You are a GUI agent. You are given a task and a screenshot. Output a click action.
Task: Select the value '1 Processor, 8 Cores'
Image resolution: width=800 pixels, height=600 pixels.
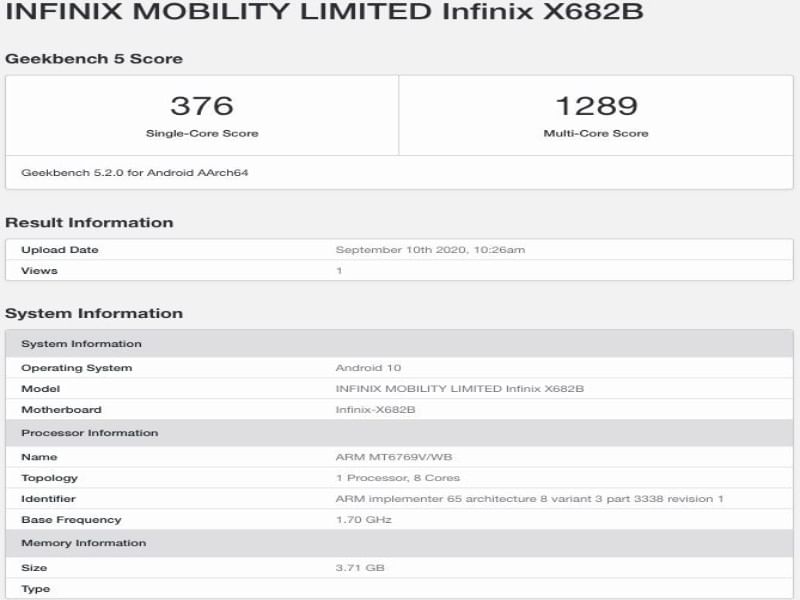pos(398,478)
